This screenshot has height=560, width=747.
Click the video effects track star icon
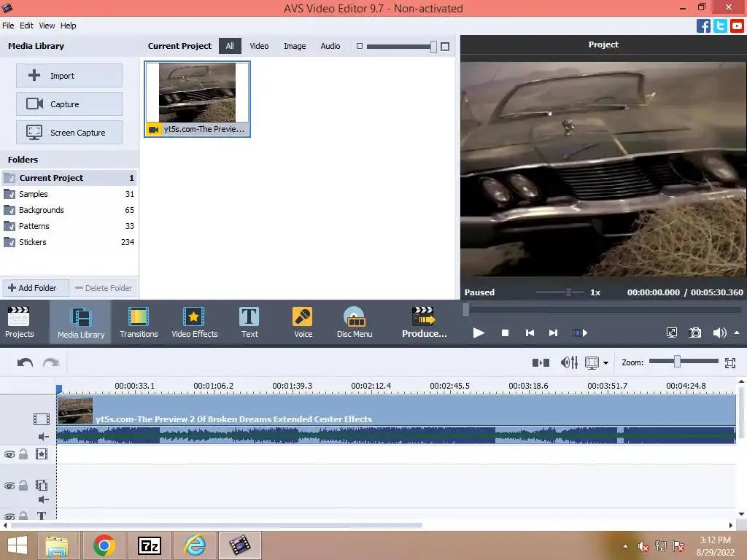tap(42, 454)
